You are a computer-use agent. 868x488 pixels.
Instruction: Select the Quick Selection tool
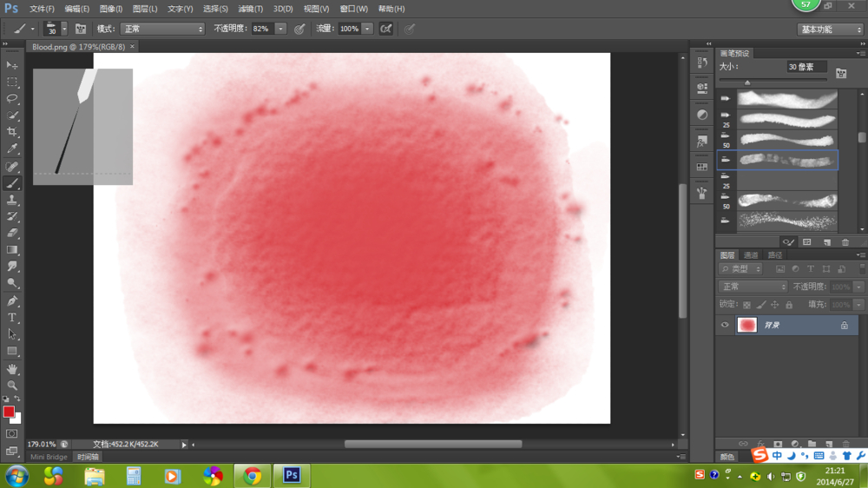click(12, 115)
